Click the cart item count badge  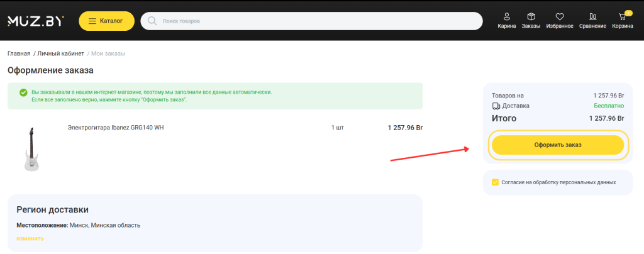point(628,13)
